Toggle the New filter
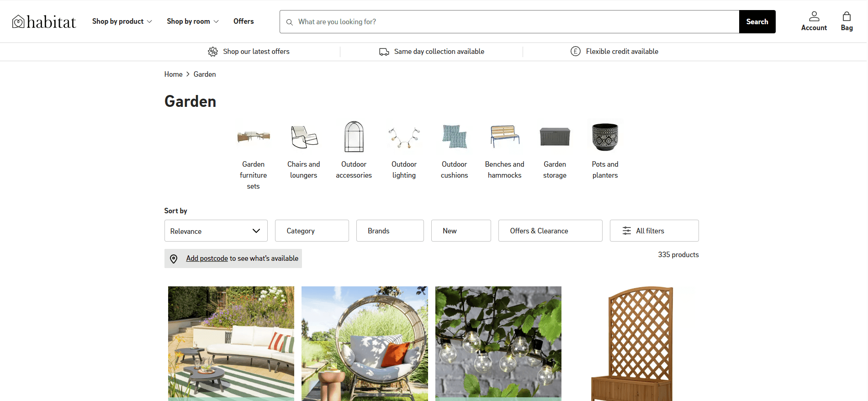This screenshot has height=401, width=868. [x=461, y=231]
